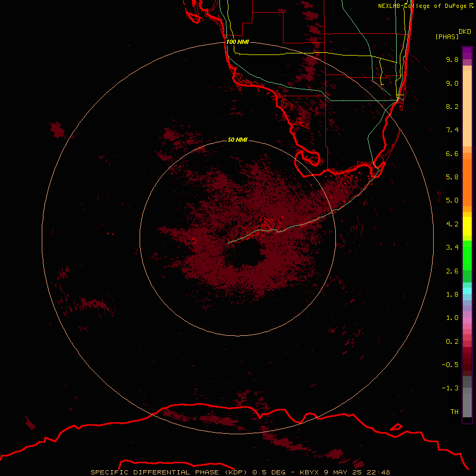476x476 pixels.
Task: Click the -0.5 scale value
Action: click(x=450, y=365)
